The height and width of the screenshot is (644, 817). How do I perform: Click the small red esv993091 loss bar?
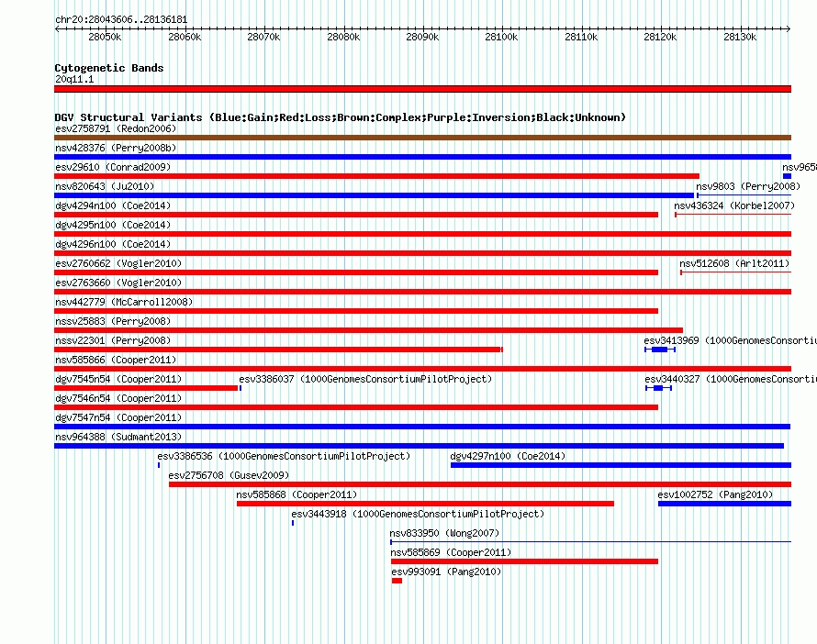397,581
